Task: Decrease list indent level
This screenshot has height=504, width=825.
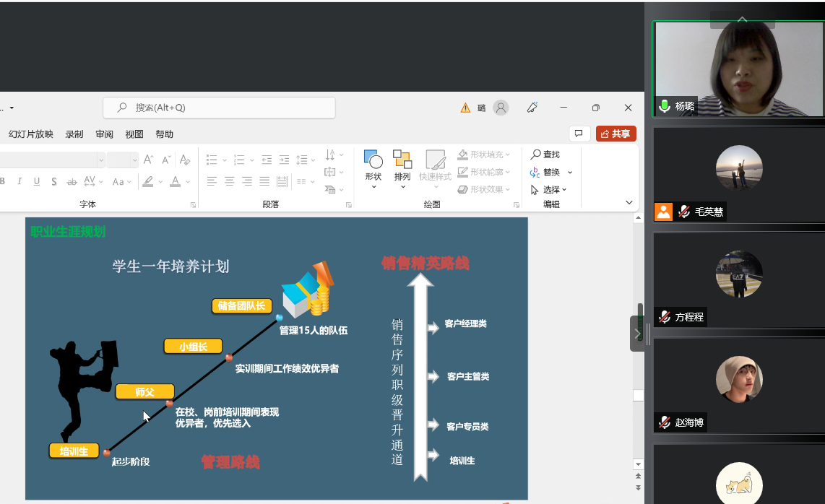Action: point(267,160)
